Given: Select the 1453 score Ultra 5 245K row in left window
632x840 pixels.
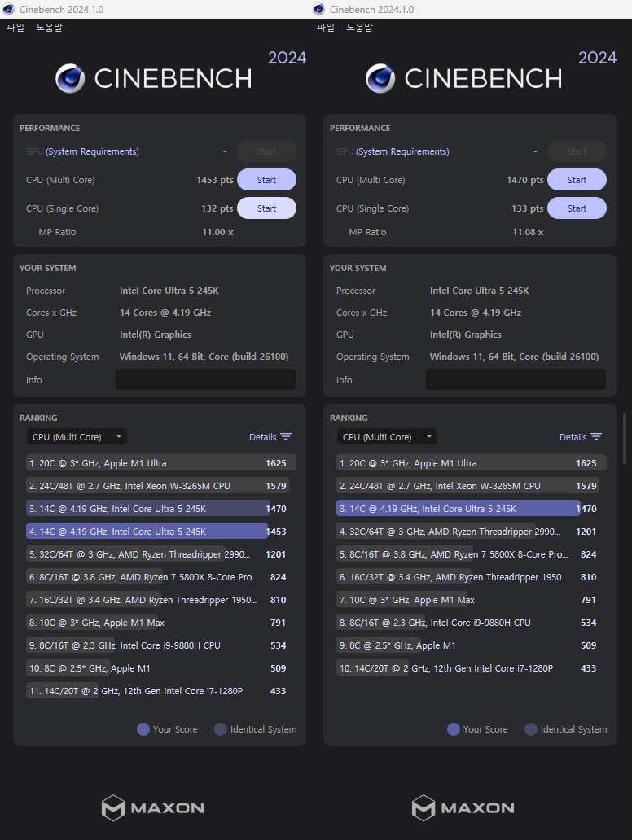Looking at the screenshot, I should coord(160,532).
